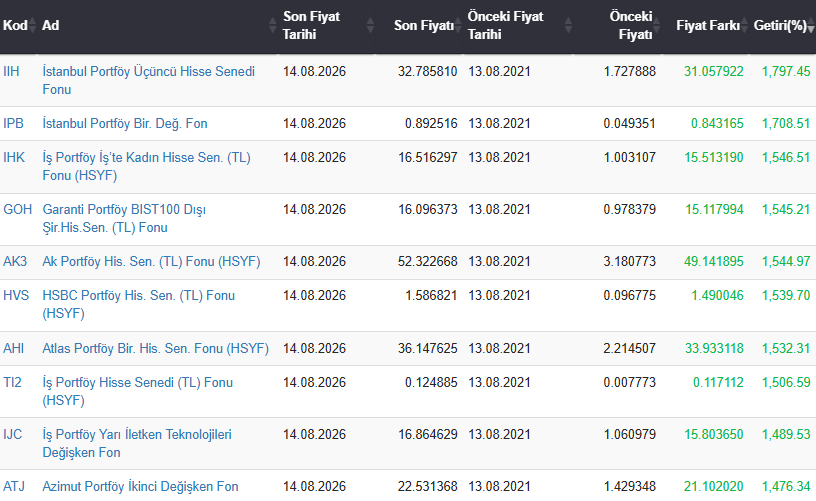The width and height of the screenshot is (816, 501).
Task: Open İstanbul Portföy Bir. Değ. Fon
Action: pyautogui.click(x=125, y=123)
